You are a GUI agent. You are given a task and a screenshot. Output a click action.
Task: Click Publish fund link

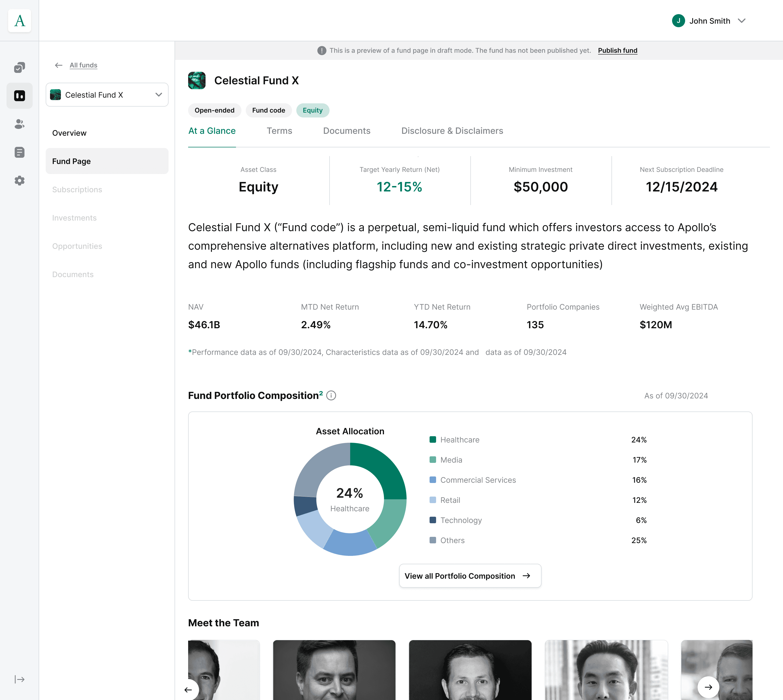tap(618, 50)
